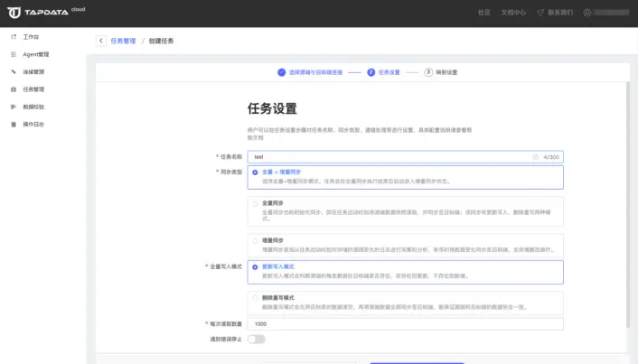638x364 pixels.
Task: Click the 社区 link in header
Action: point(483,13)
